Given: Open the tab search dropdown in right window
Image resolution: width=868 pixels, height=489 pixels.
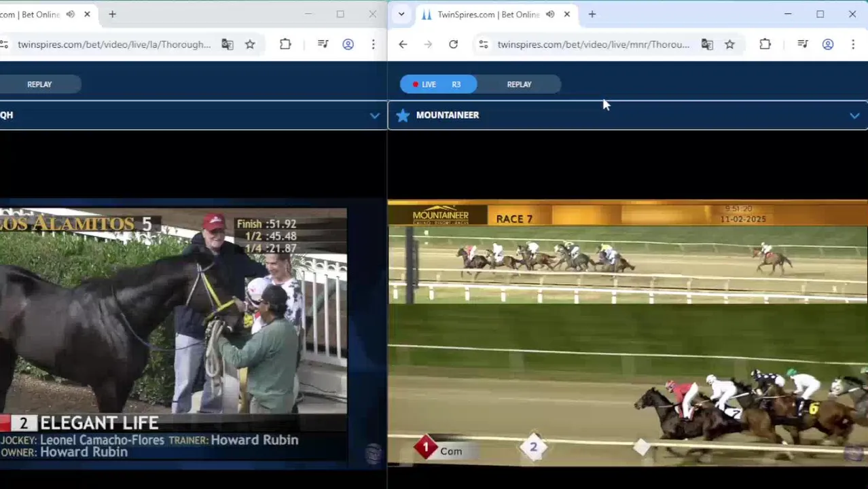Looking at the screenshot, I should coord(401,14).
